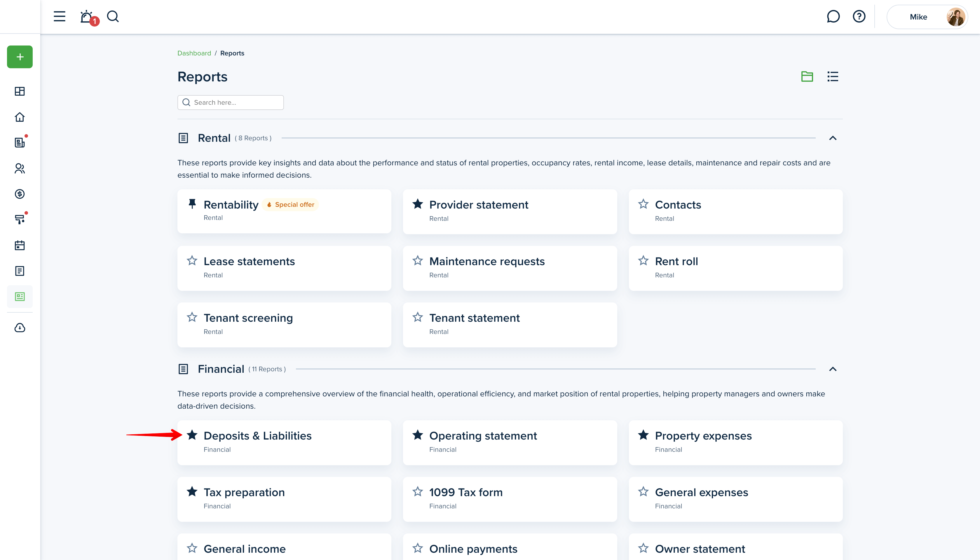
Task: Unfavorite the Deposits & Liabilities star
Action: tap(192, 435)
